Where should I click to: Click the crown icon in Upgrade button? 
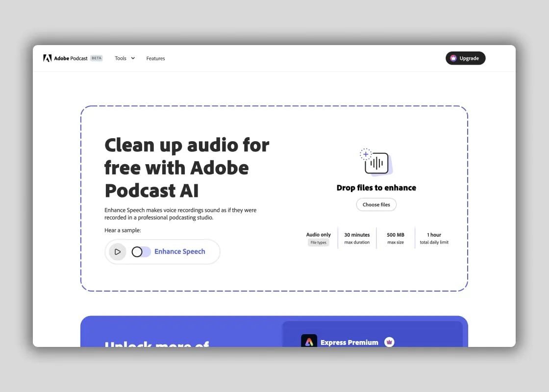pos(453,58)
